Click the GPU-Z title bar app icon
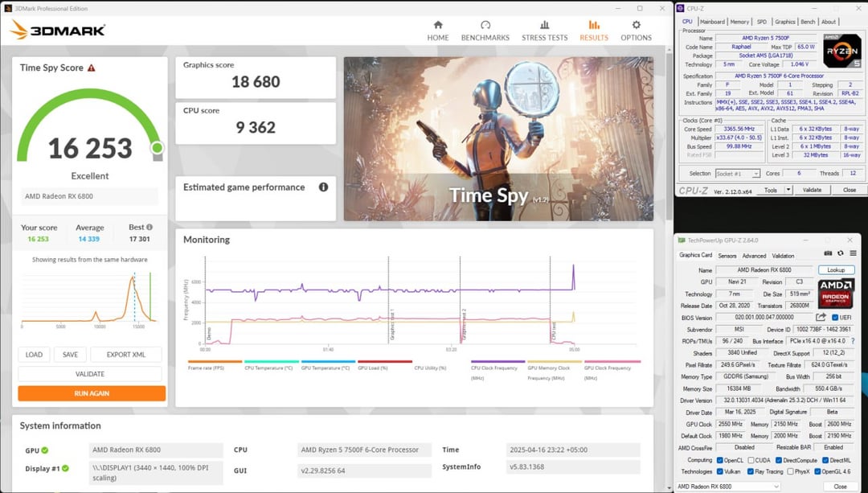868x493 pixels. tap(682, 240)
